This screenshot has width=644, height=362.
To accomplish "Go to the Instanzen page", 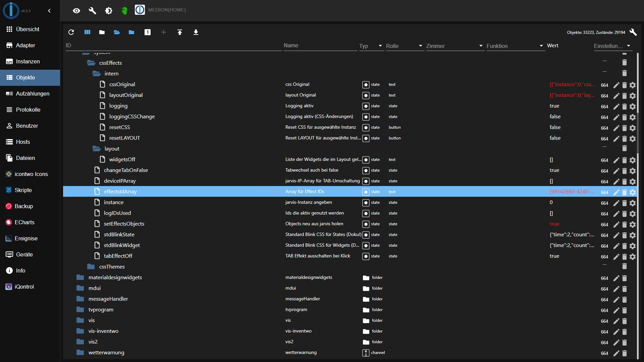I will tap(30, 61).
